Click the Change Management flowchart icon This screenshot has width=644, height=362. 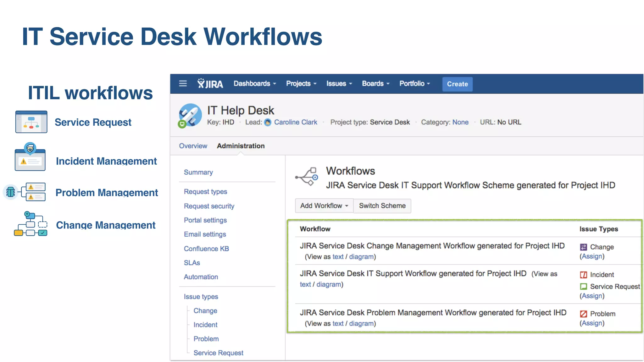[x=31, y=224]
